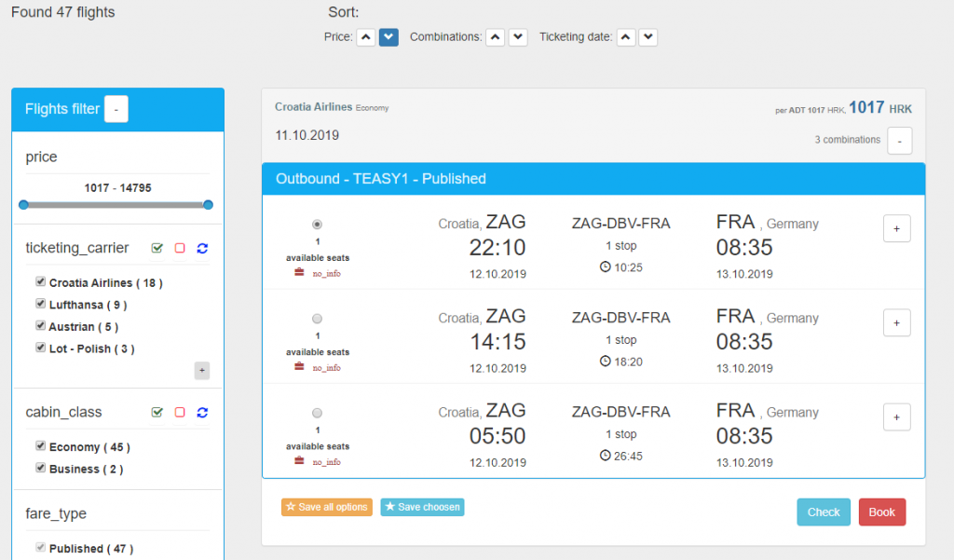
Task: Toggle Austrian carrier checkbox
Action: tap(41, 325)
